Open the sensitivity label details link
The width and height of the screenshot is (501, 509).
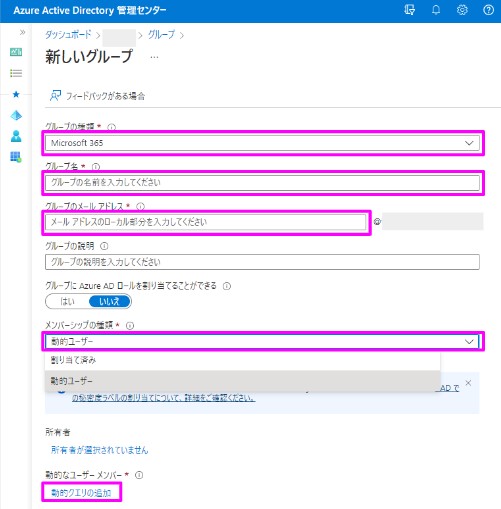click(x=164, y=398)
